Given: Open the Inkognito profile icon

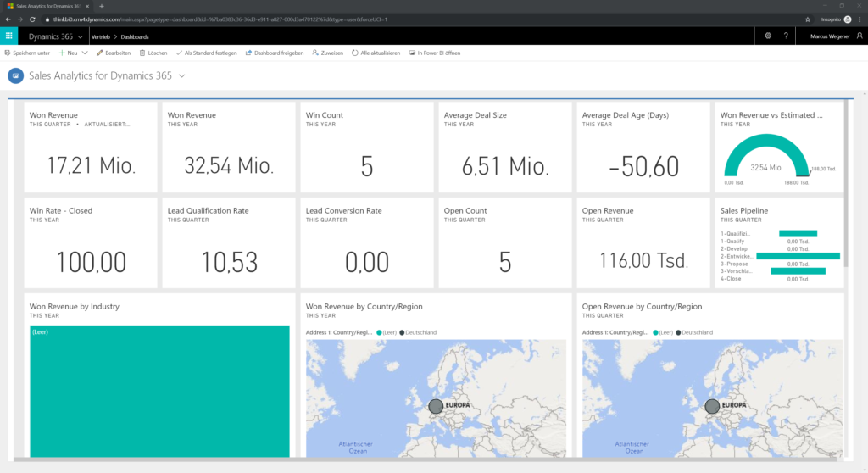Looking at the screenshot, I should 848,19.
